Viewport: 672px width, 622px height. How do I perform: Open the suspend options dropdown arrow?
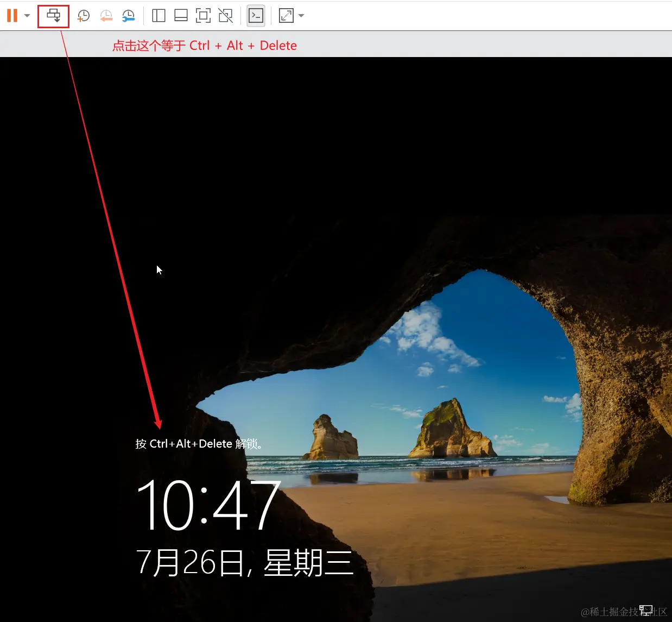(x=27, y=16)
